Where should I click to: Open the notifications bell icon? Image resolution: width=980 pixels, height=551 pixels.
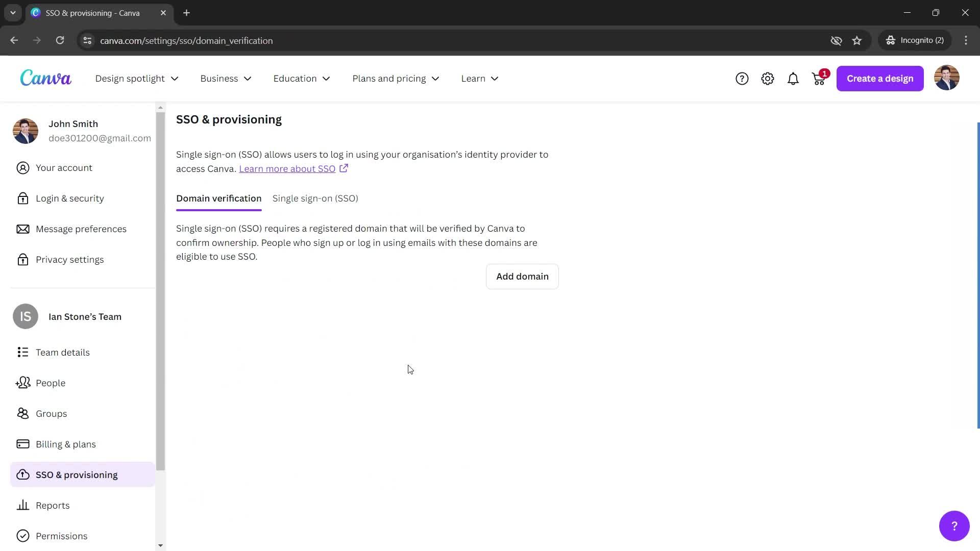point(793,79)
